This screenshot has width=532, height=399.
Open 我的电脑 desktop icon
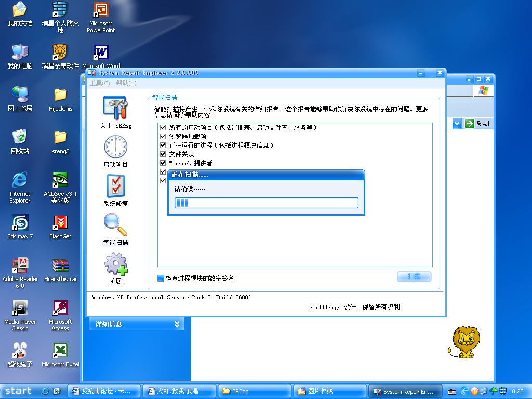[20, 56]
